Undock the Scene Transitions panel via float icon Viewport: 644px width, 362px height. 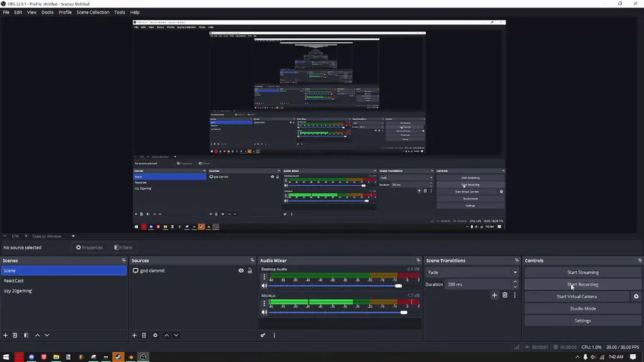point(517,260)
